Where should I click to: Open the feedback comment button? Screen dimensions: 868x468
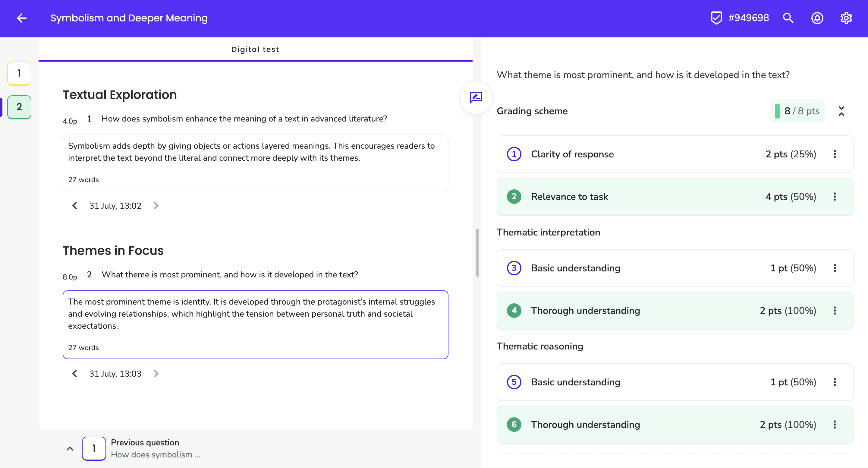click(x=476, y=98)
